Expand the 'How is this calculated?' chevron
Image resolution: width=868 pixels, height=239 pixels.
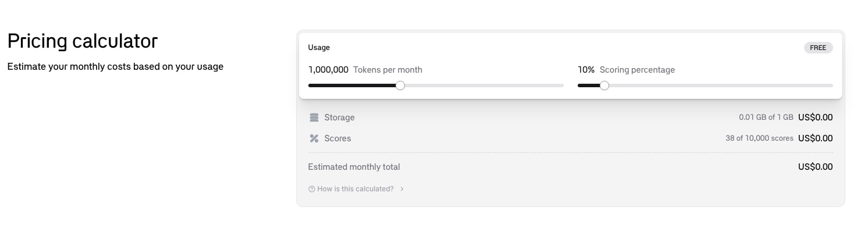pos(402,189)
